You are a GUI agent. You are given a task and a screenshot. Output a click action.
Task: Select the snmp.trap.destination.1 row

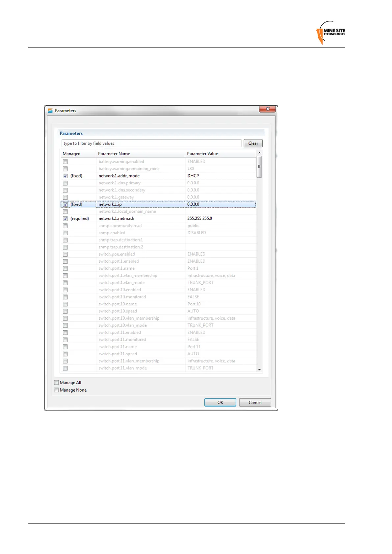[158, 240]
